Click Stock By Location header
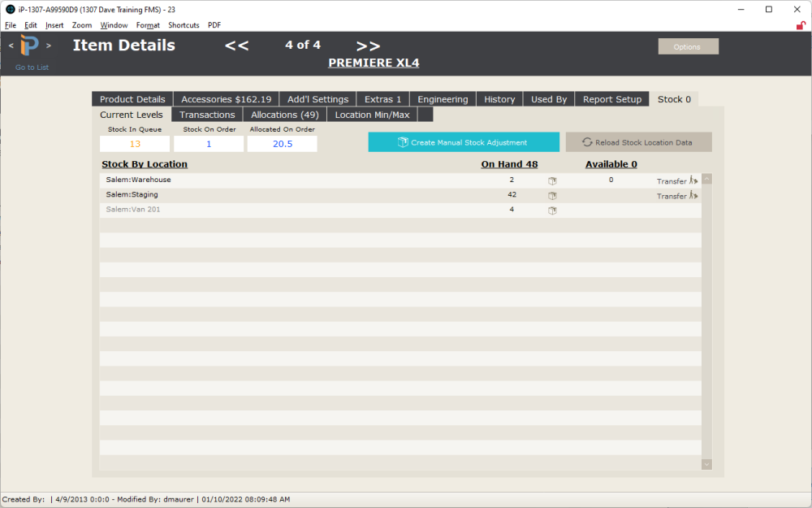Image resolution: width=812 pixels, height=508 pixels. [x=145, y=164]
